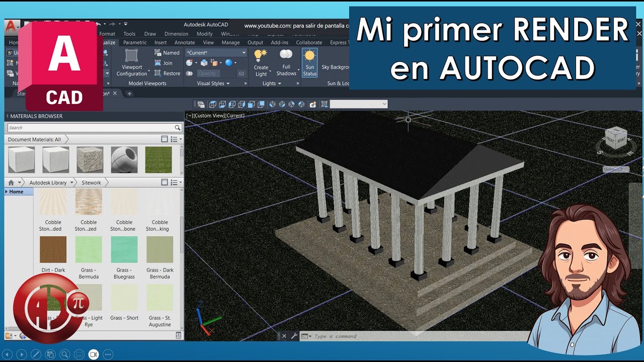Image resolution: width=644 pixels, height=362 pixels.
Task: Open the Tools menu
Action: click(x=129, y=34)
